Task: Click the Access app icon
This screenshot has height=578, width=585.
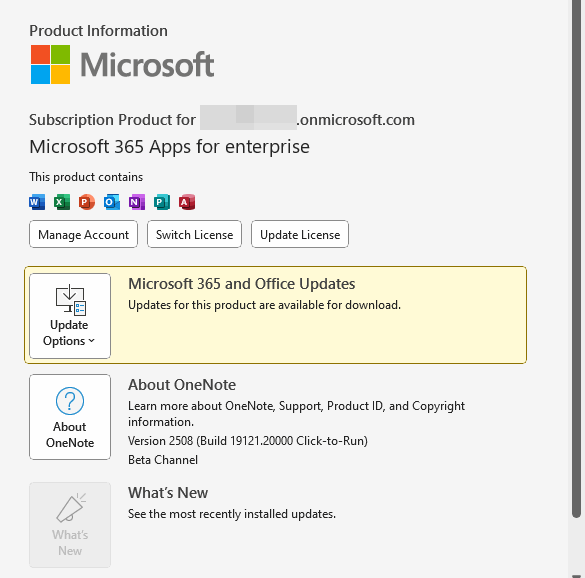Action: [x=187, y=202]
